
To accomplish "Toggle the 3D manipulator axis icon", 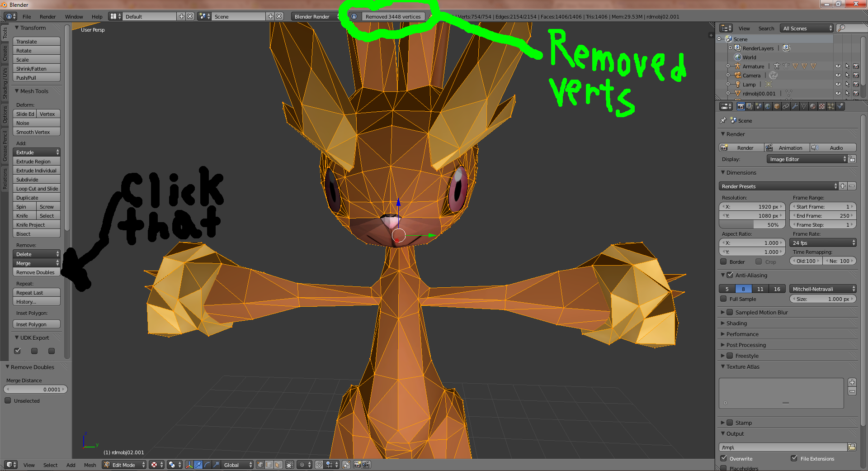I will click(x=189, y=465).
